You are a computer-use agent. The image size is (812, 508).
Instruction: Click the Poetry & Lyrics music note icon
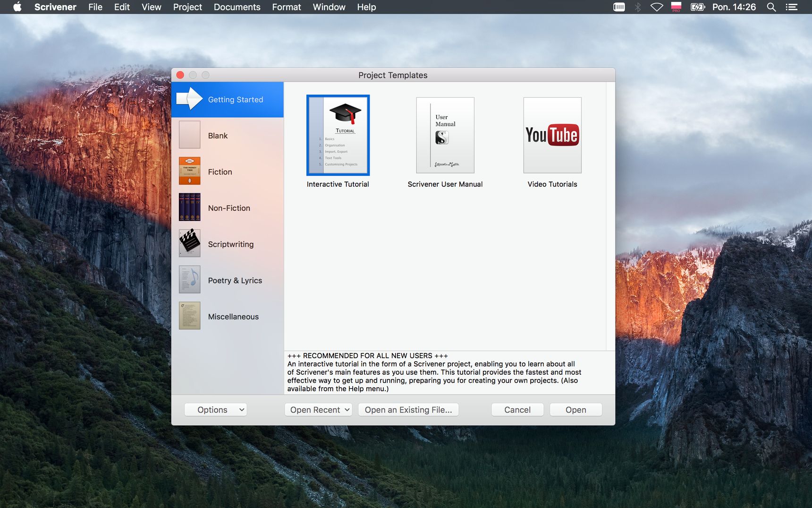point(189,280)
